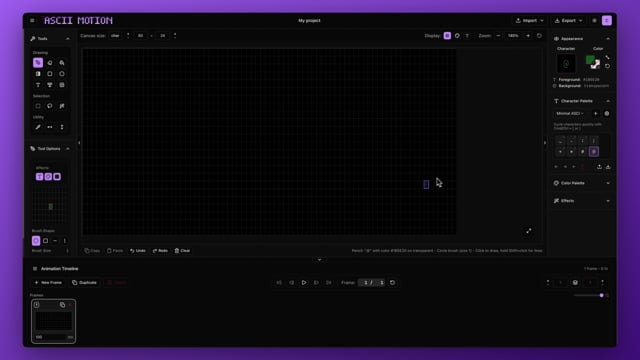640x360 pixels.
Task: Open the hamburger menu beside ASCII MOTION
Action: click(x=32, y=20)
